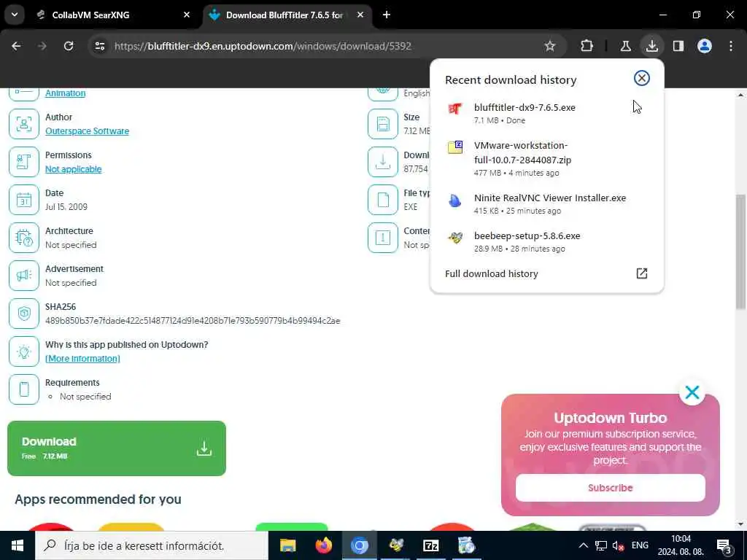Close the CollabVM SearXNG tab

187,15
